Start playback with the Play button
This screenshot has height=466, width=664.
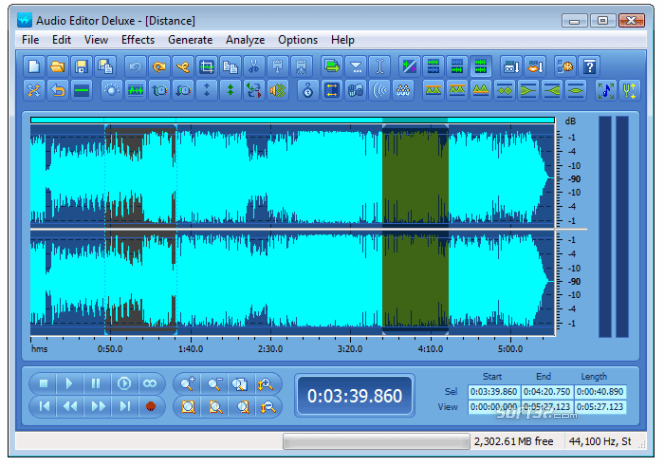pos(69,384)
